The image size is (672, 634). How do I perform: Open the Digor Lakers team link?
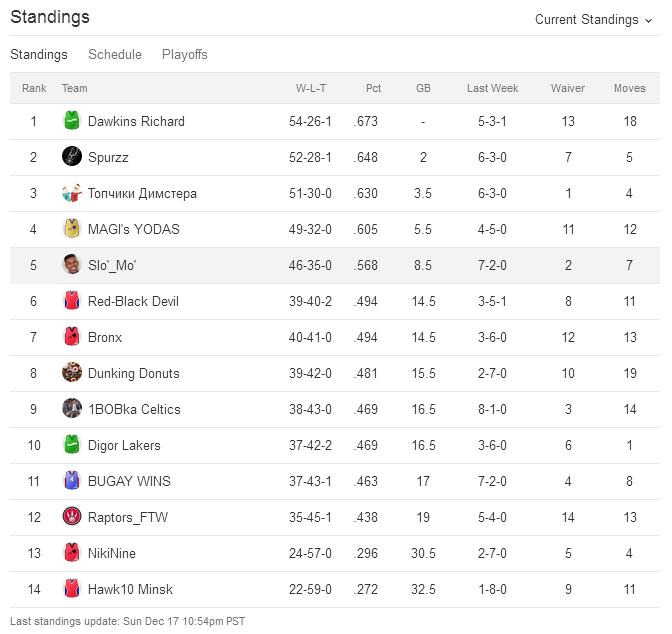click(x=124, y=445)
